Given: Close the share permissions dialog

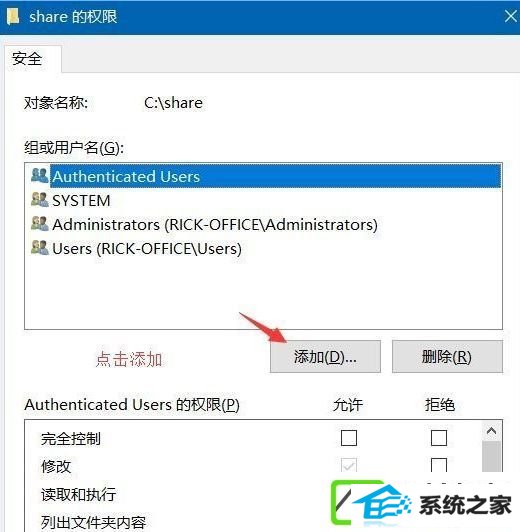Looking at the screenshot, I should (510, 16).
